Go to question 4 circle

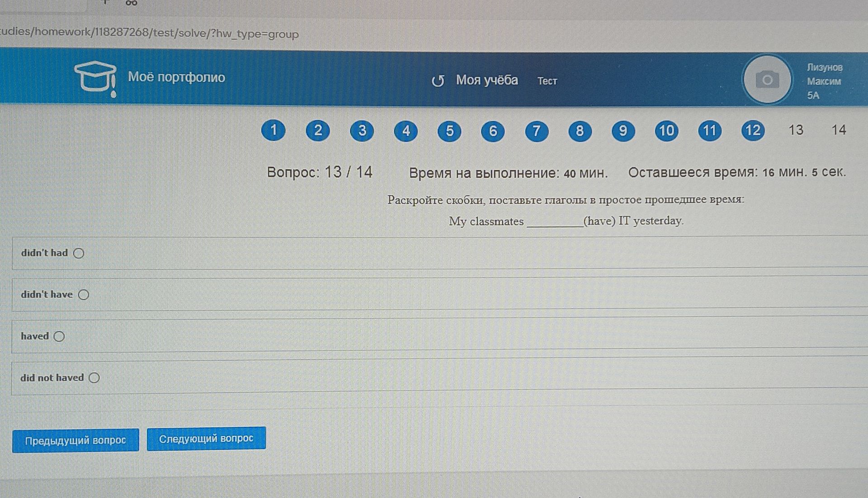point(406,131)
